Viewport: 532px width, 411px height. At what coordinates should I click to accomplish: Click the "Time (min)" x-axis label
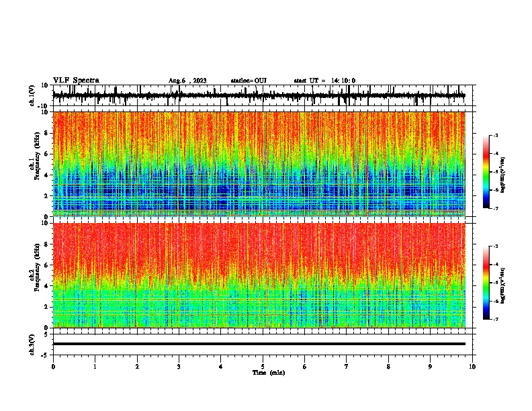pyautogui.click(x=269, y=373)
